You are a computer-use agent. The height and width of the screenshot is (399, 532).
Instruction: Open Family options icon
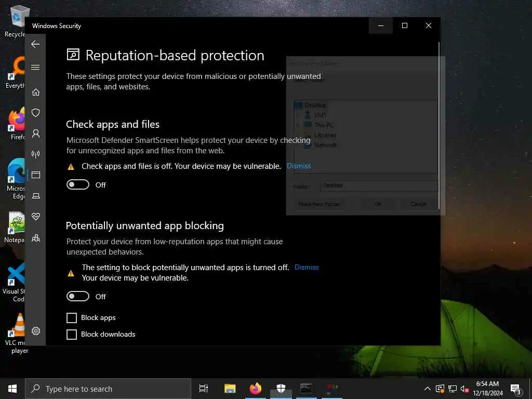pos(36,238)
